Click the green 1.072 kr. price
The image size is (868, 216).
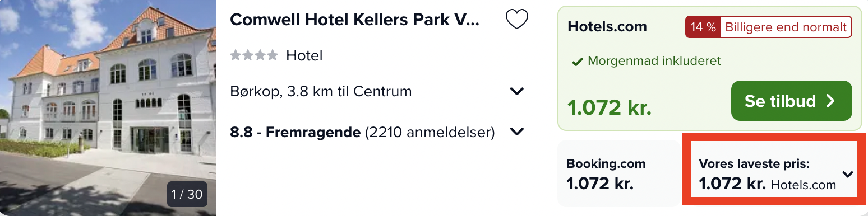[610, 107]
